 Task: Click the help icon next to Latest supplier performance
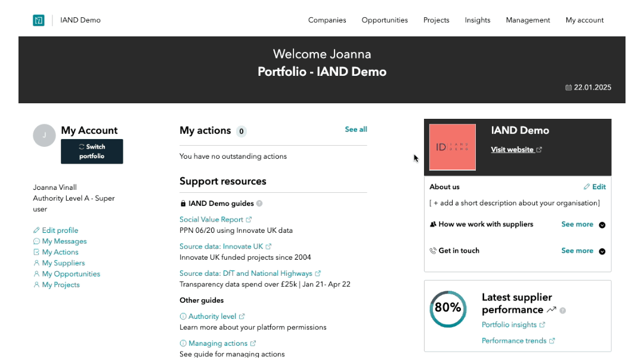tap(563, 310)
